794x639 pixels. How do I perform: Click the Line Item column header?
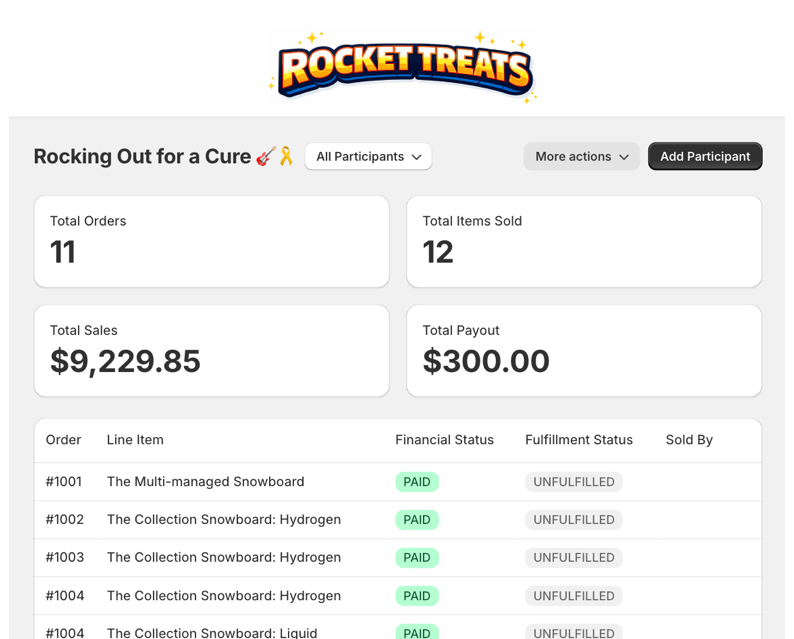pos(135,440)
